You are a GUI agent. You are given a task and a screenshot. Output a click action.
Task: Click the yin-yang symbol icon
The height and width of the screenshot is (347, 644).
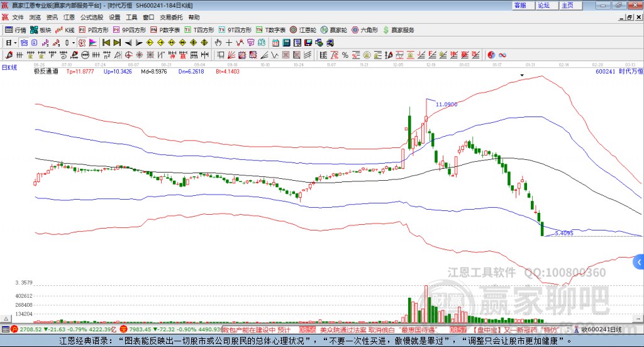[491, 55]
